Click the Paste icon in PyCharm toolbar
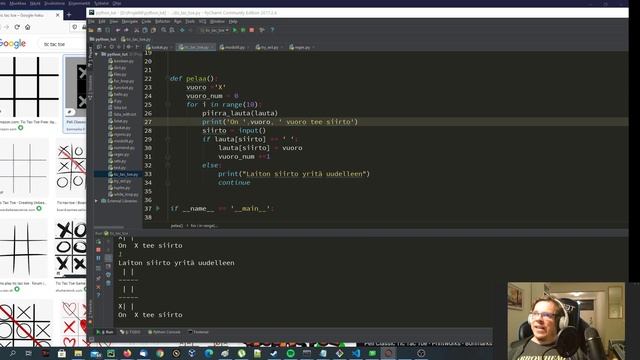This screenshot has width=640, height=360. pos(153,30)
